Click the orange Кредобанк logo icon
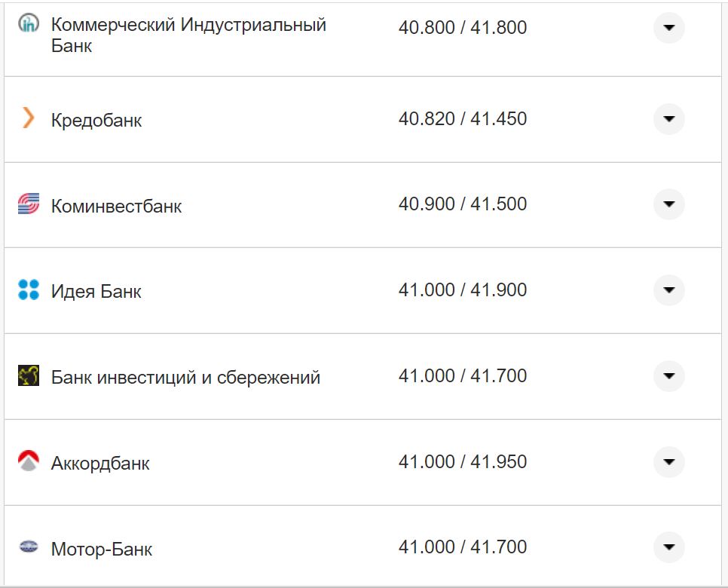728x588 pixels. click(x=28, y=118)
